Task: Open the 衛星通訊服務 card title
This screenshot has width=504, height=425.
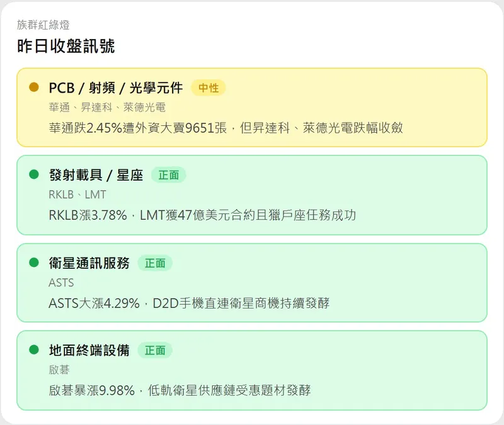Action: pyautogui.click(x=89, y=263)
